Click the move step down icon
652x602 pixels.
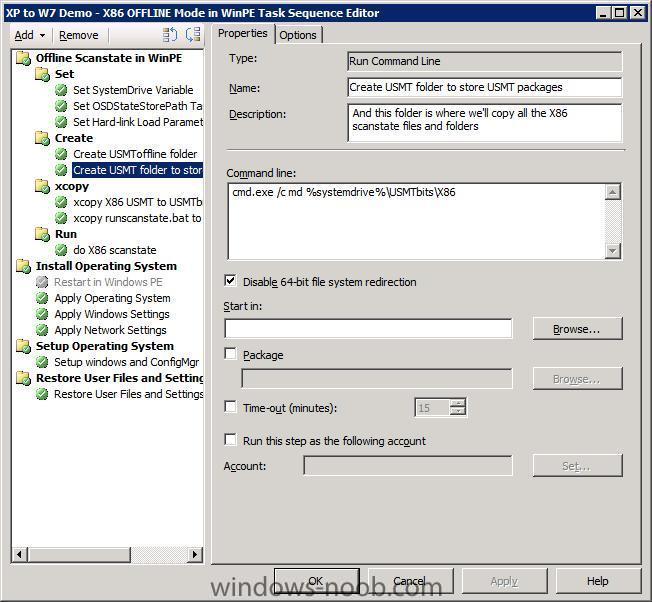[x=193, y=35]
